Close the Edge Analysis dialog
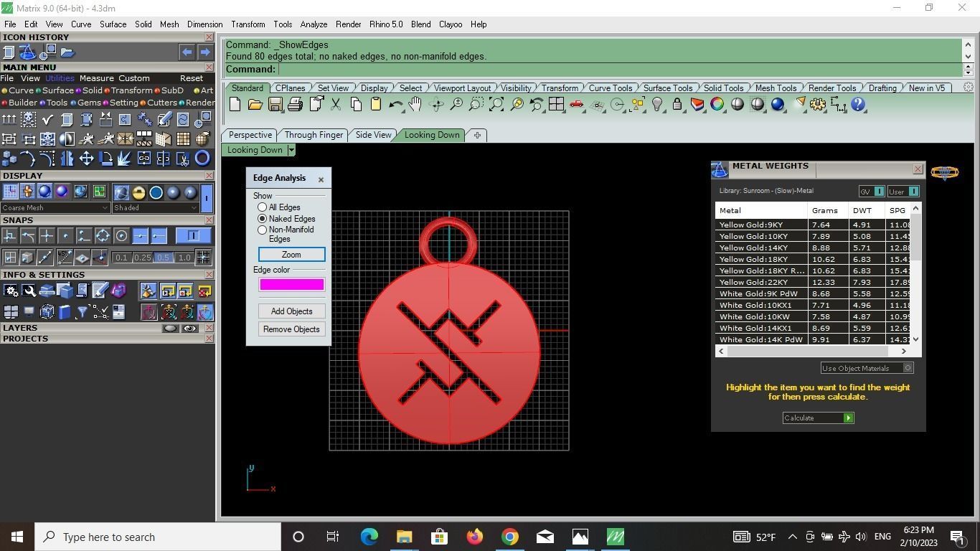Screen dimensions: 980x551 click(321, 179)
